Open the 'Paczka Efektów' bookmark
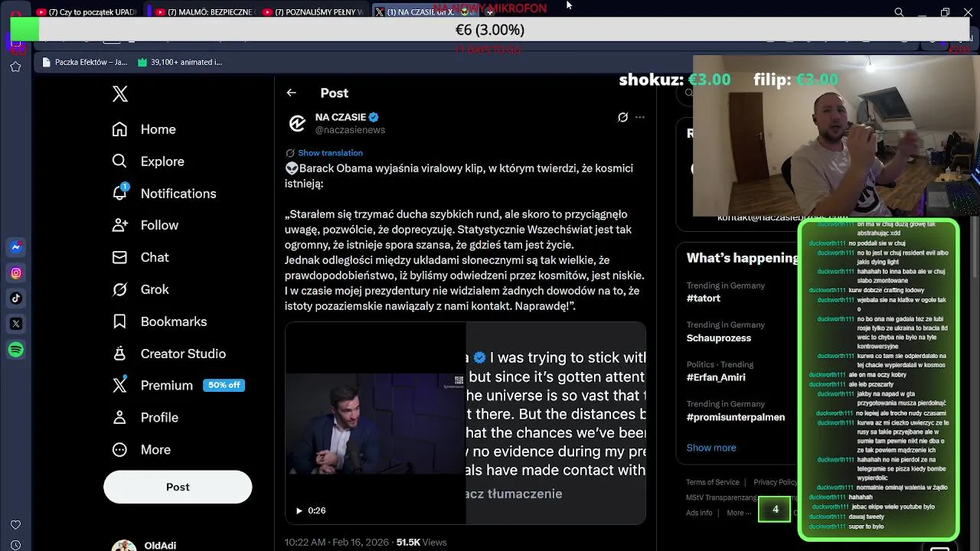Viewport: 980px width, 551px height. point(85,62)
